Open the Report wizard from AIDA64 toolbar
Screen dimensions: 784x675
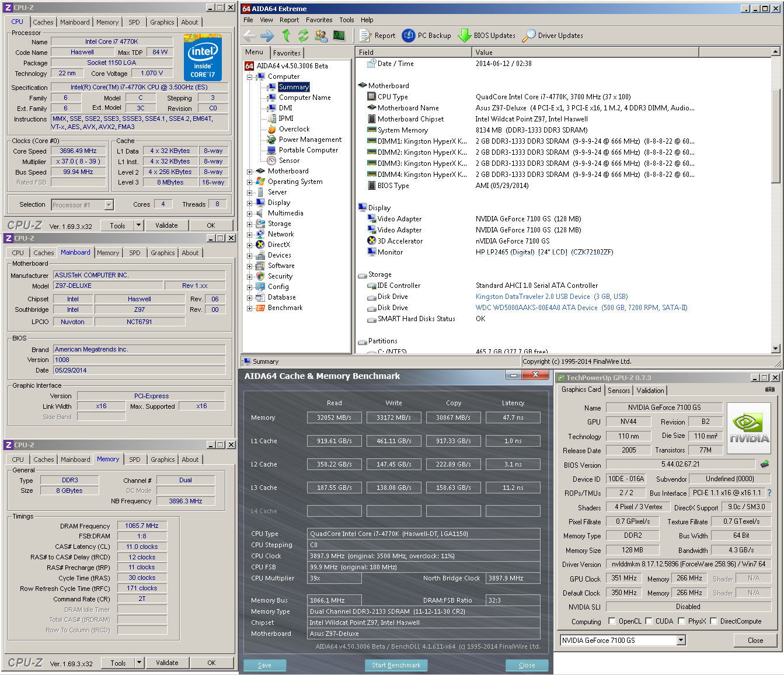tap(378, 36)
